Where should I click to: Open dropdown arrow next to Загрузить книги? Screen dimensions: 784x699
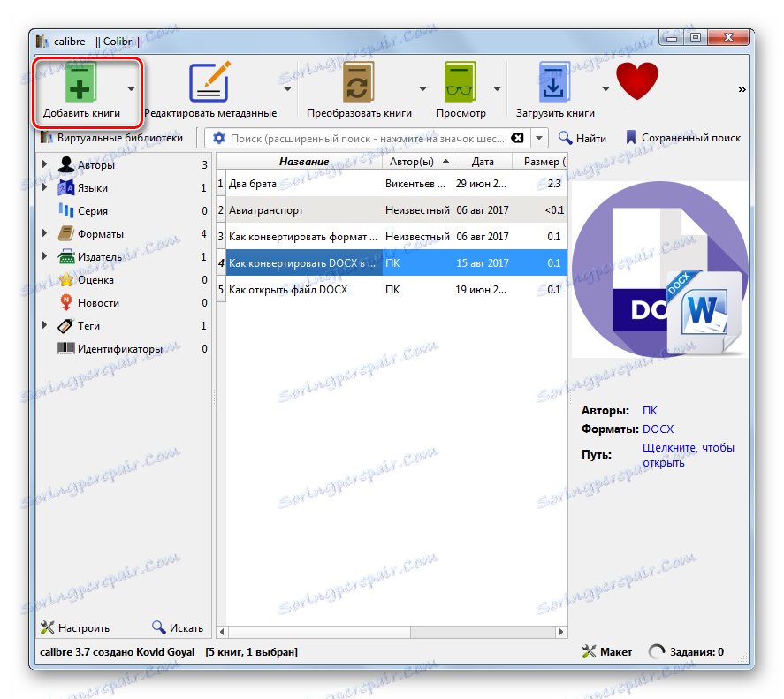(605, 89)
